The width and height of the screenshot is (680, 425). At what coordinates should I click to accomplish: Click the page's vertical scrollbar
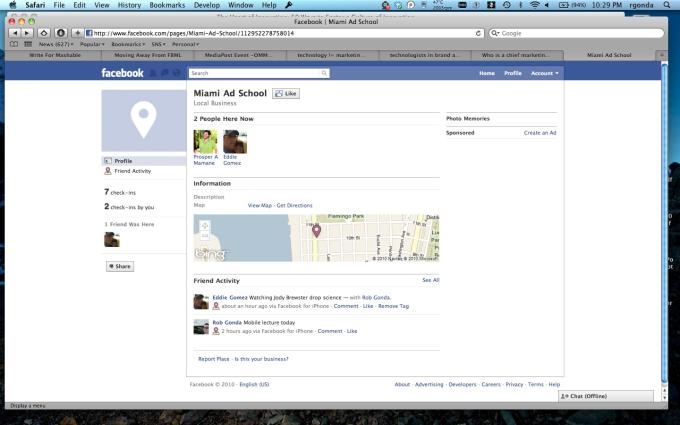click(x=664, y=223)
